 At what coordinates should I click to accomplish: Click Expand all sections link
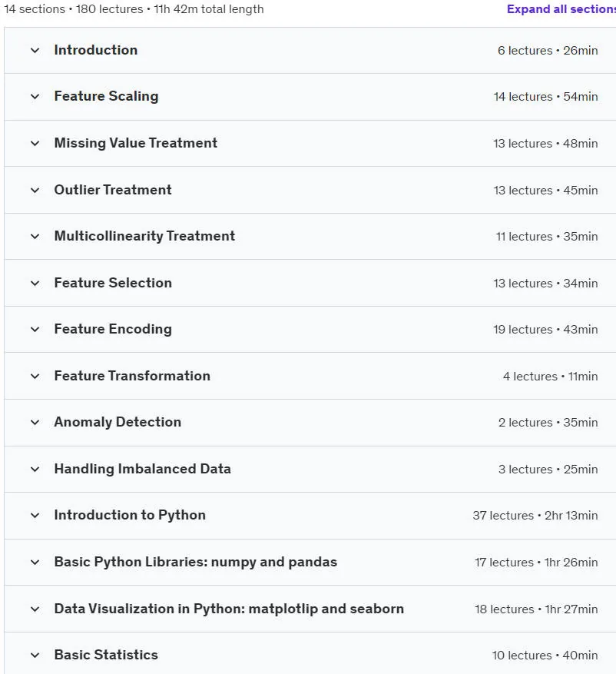(561, 9)
